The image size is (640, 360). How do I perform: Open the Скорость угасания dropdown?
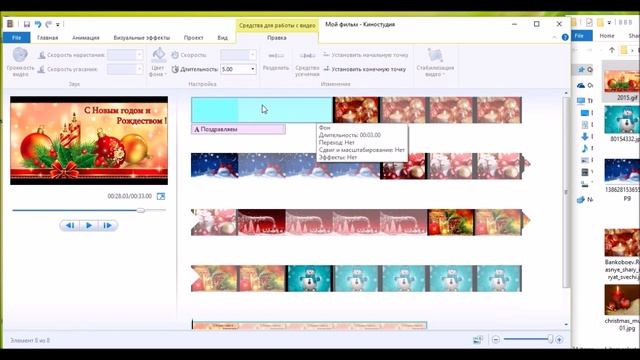139,69
